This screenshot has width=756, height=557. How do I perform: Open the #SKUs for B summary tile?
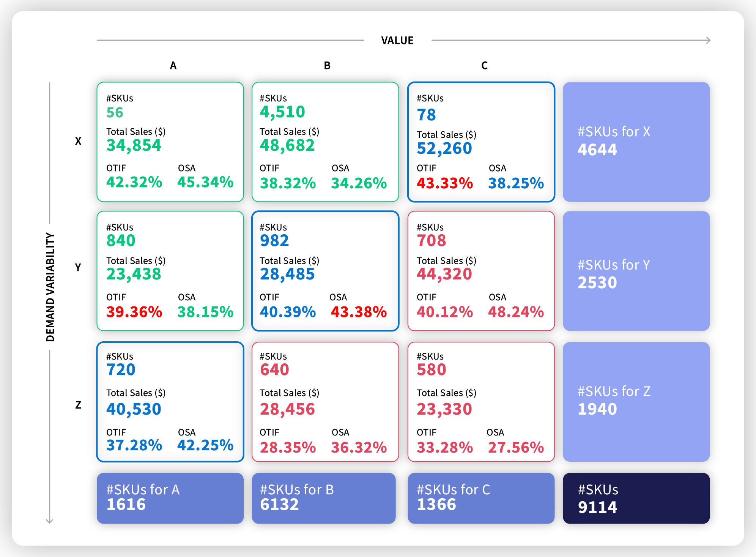click(324, 498)
